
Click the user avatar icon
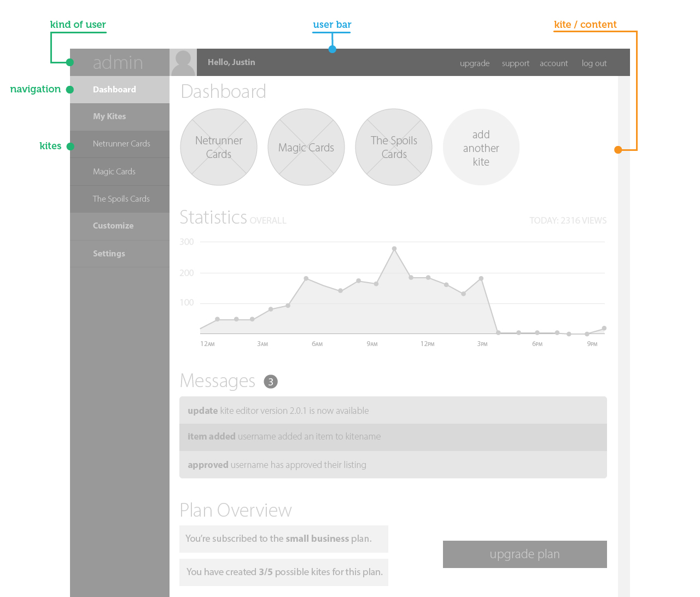(183, 63)
